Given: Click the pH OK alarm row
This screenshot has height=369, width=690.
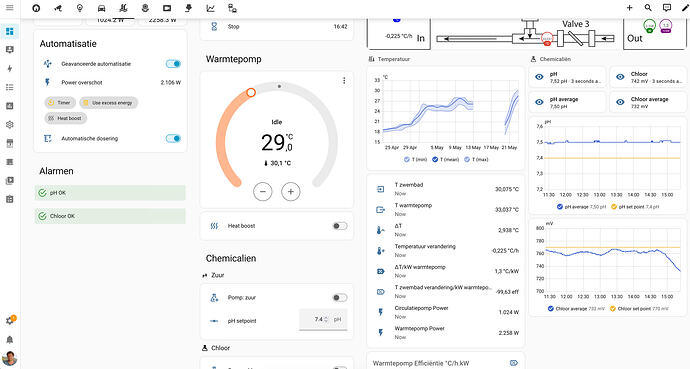Looking at the screenshot, I should [x=110, y=193].
